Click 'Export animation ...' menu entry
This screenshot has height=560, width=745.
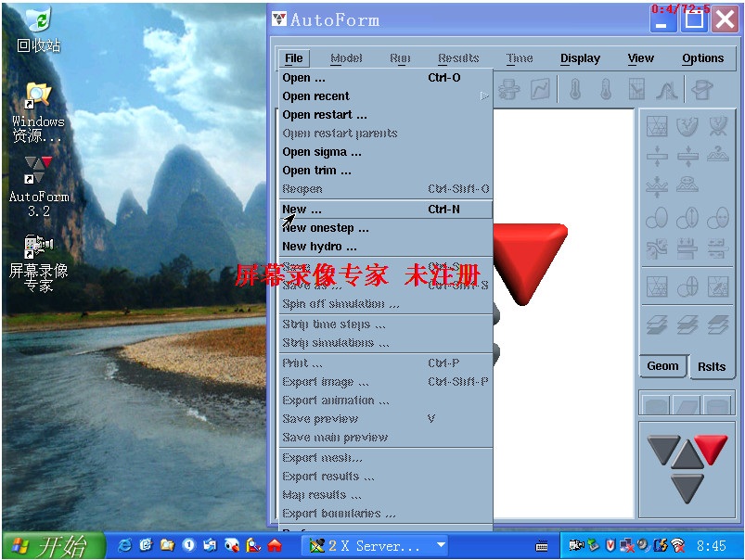[385, 401]
